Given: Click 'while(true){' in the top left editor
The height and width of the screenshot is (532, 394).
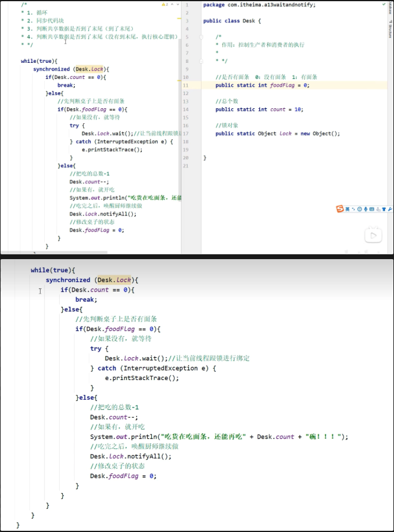Looking at the screenshot, I should click(x=39, y=61).
